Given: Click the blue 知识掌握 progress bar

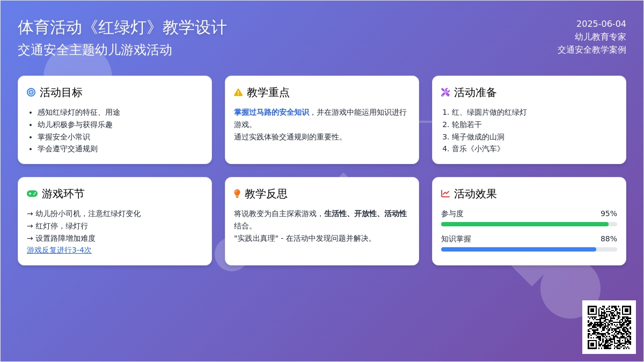Looking at the screenshot, I should click(x=529, y=249).
